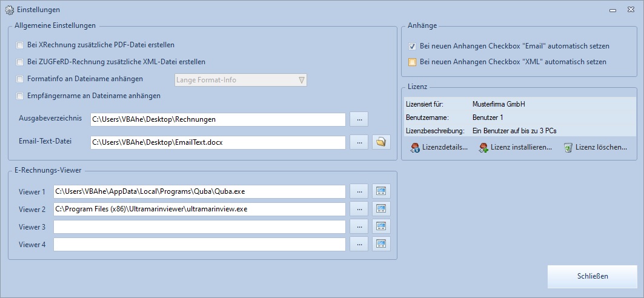Browse for the Ausgabeverzeichnis folder
Image resolution: width=644 pixels, height=298 pixels.
pyautogui.click(x=359, y=119)
